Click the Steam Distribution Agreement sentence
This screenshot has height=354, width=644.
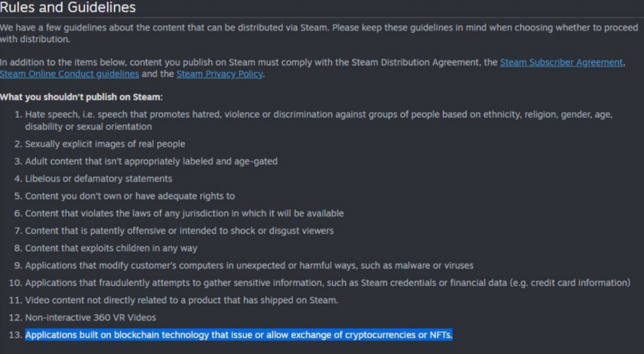(312, 68)
